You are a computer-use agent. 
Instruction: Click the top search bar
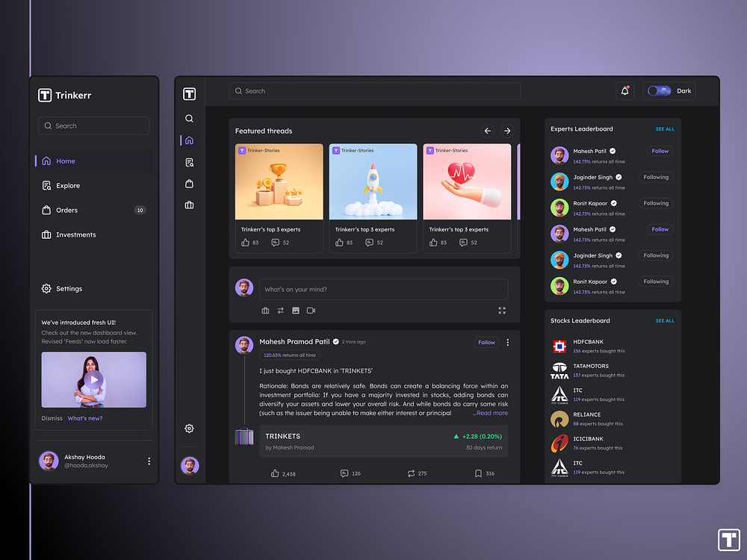click(x=375, y=91)
